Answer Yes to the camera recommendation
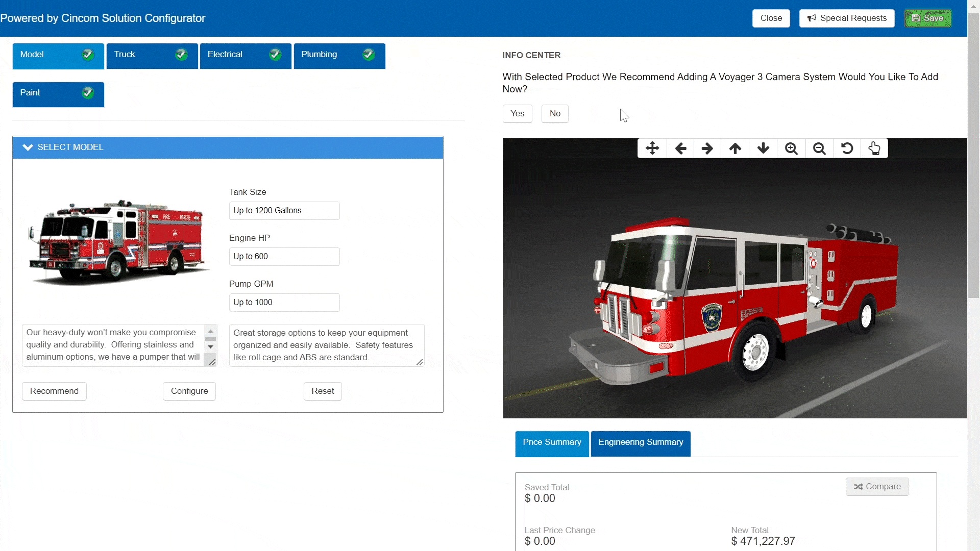 [517, 114]
